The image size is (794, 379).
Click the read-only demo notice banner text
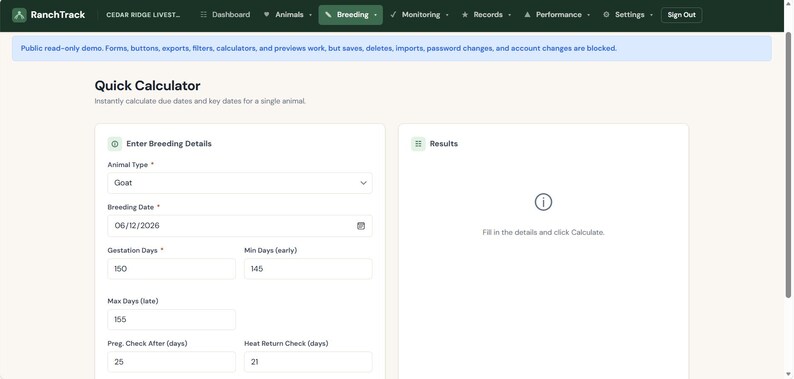(x=319, y=49)
